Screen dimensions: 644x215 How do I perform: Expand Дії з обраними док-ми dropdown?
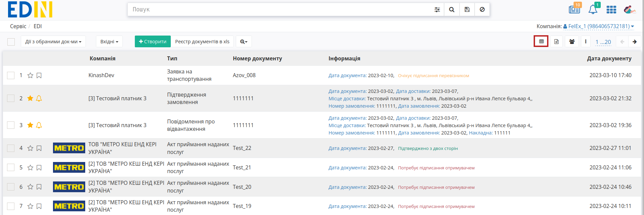tap(53, 42)
